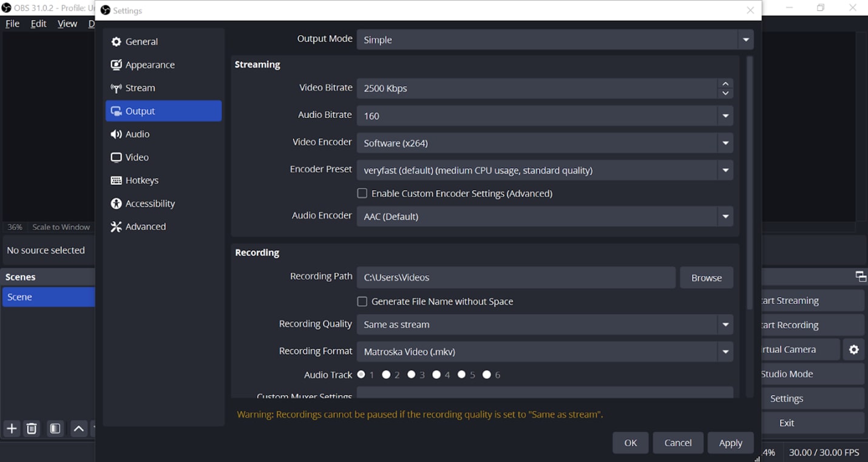The height and width of the screenshot is (462, 868).
Task: Switch to the Advanced settings tab
Action: coord(145,226)
